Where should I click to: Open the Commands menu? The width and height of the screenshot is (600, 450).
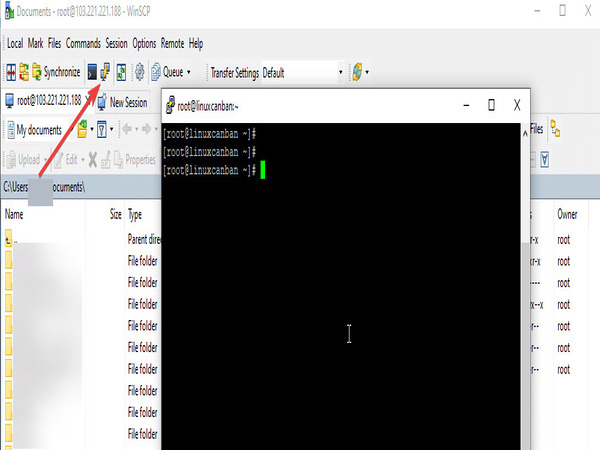point(83,44)
